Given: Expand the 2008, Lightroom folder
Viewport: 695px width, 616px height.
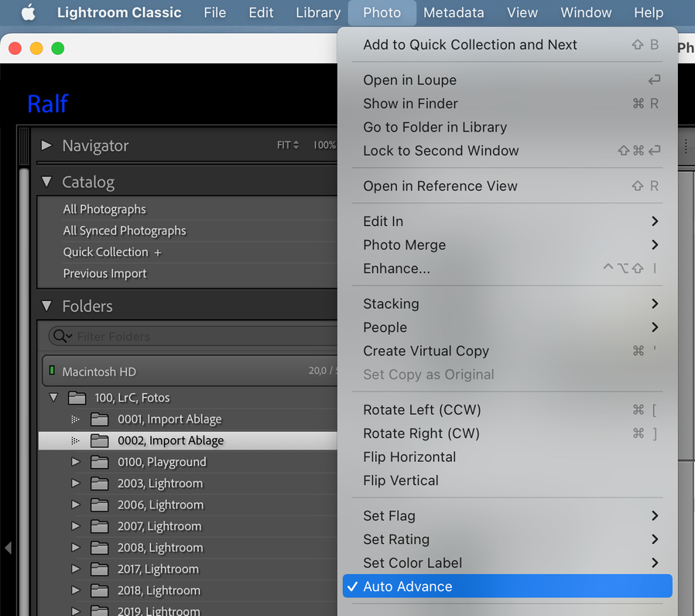Looking at the screenshot, I should coord(76,547).
